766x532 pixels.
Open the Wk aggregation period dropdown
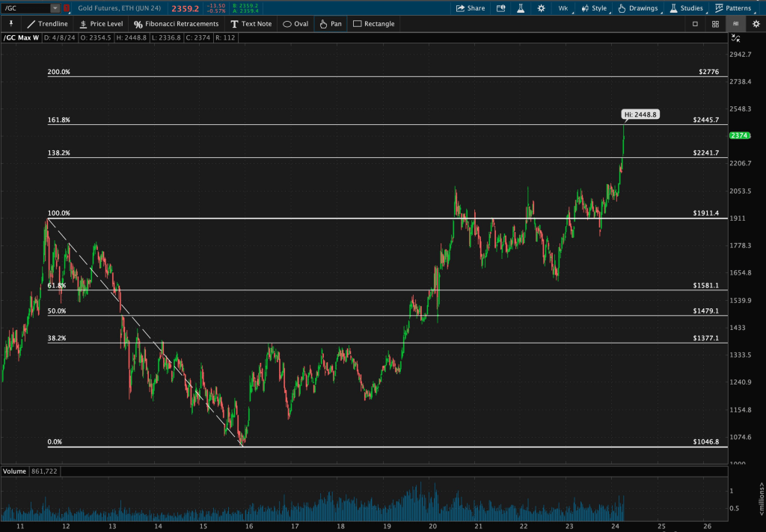click(x=563, y=8)
